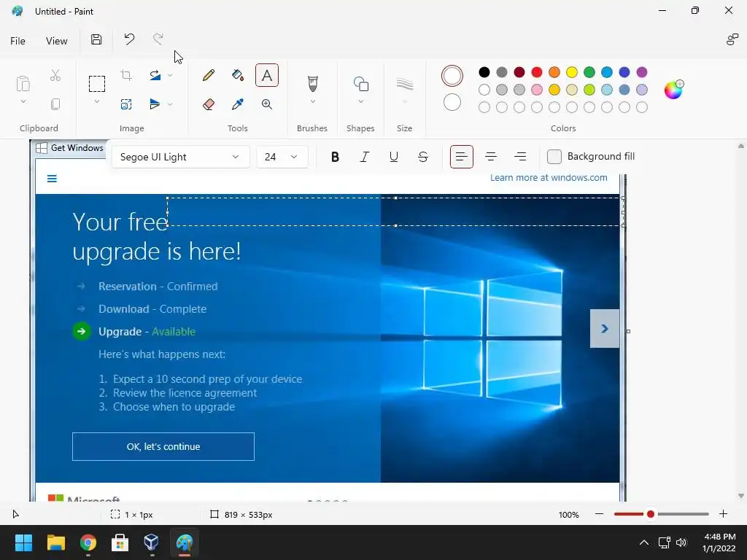Image resolution: width=747 pixels, height=560 pixels.
Task: Pick the Color picker eyedropper tool
Action: [x=238, y=104]
